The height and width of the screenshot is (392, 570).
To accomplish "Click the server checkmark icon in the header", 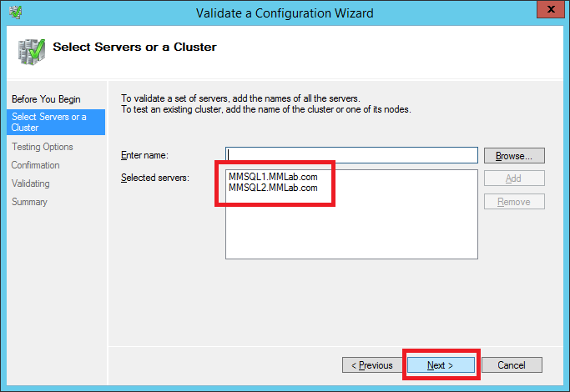I will tap(30, 51).
